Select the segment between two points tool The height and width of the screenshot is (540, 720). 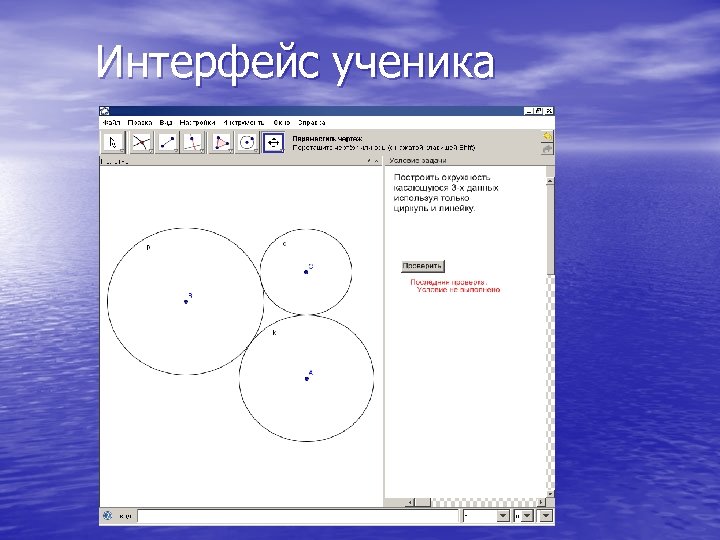pos(167,142)
